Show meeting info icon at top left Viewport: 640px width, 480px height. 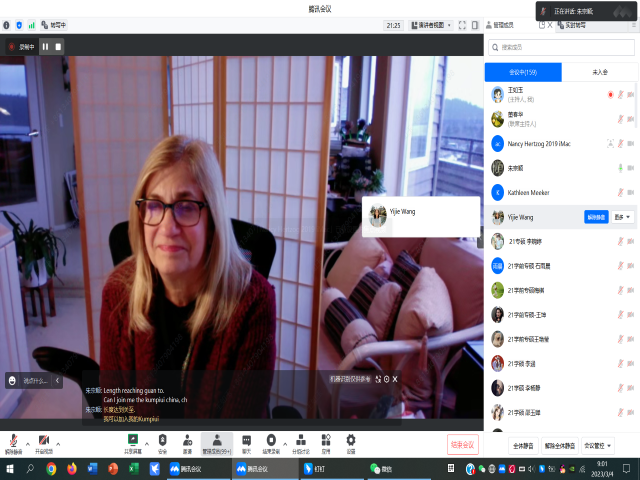coord(7,25)
